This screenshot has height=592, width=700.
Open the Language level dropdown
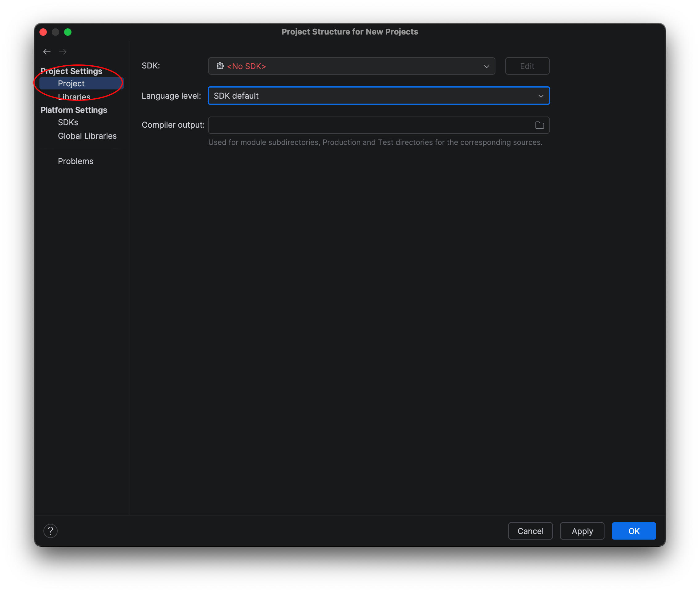tap(378, 96)
